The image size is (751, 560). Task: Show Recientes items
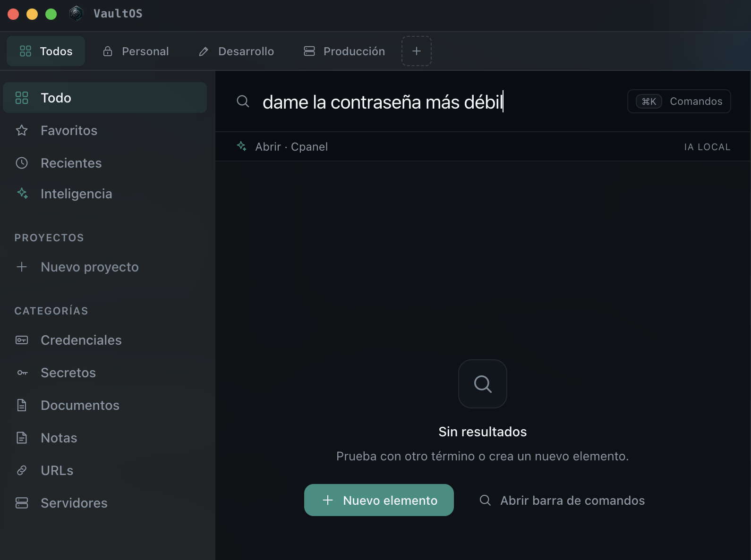click(x=105, y=163)
